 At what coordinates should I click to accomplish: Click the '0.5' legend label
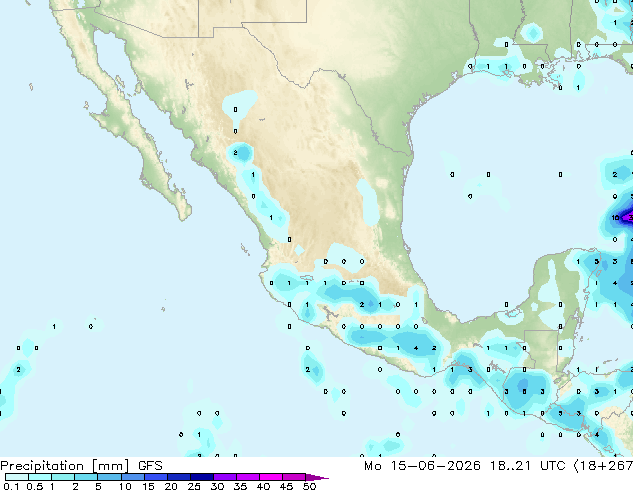click(35, 486)
